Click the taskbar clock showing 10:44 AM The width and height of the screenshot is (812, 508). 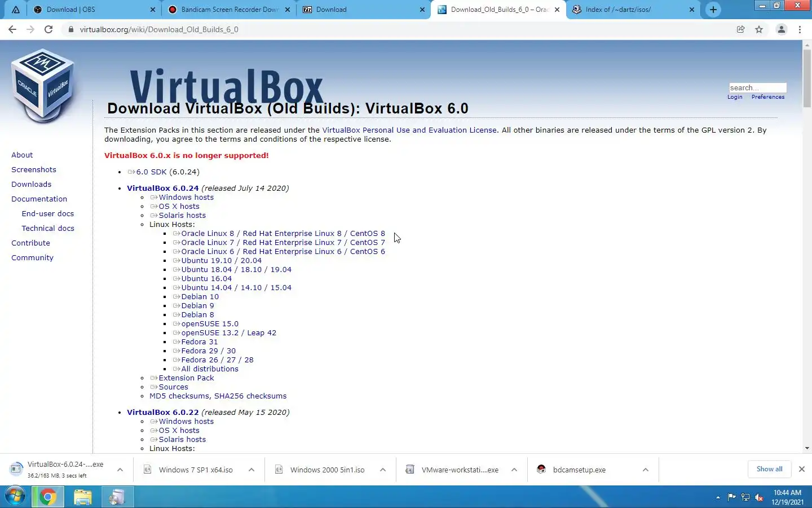(787, 497)
